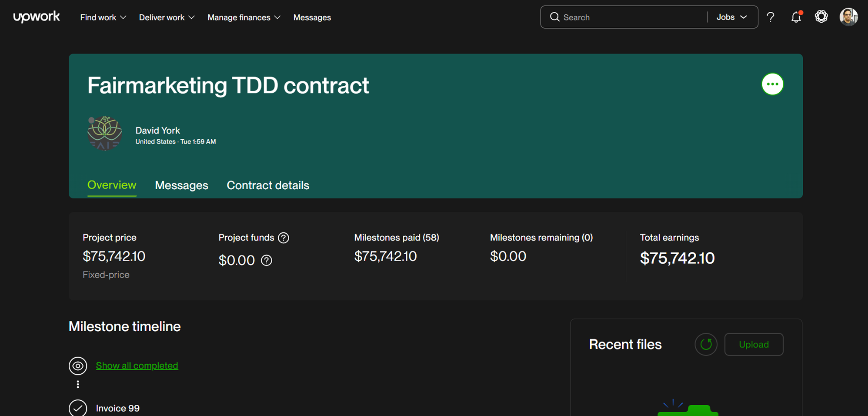
Task: Click the Upload button
Action: click(x=754, y=344)
